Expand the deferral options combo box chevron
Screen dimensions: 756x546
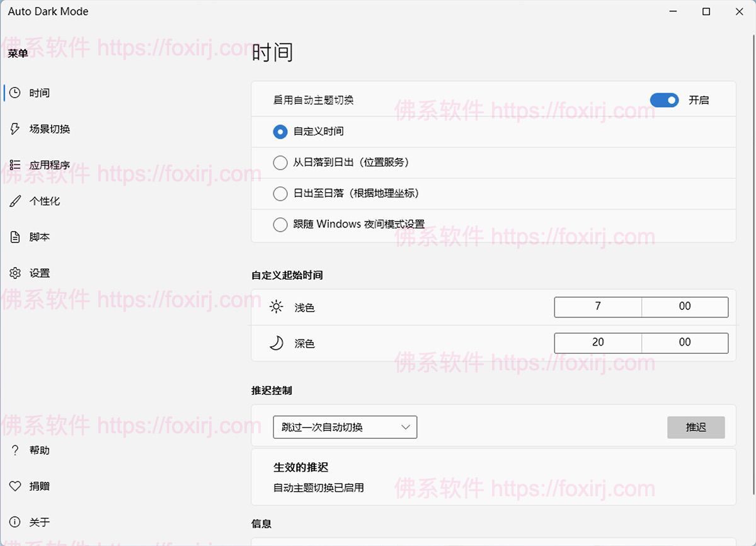tap(406, 427)
